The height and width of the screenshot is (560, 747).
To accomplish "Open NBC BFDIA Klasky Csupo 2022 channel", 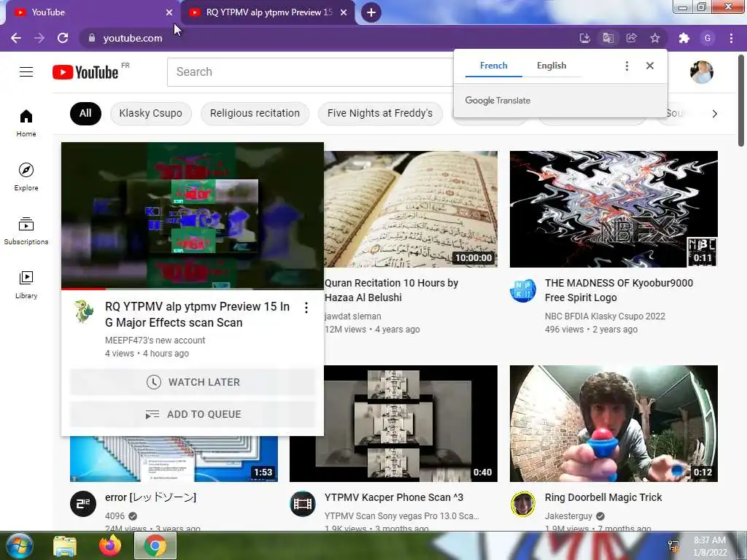I will [x=605, y=316].
